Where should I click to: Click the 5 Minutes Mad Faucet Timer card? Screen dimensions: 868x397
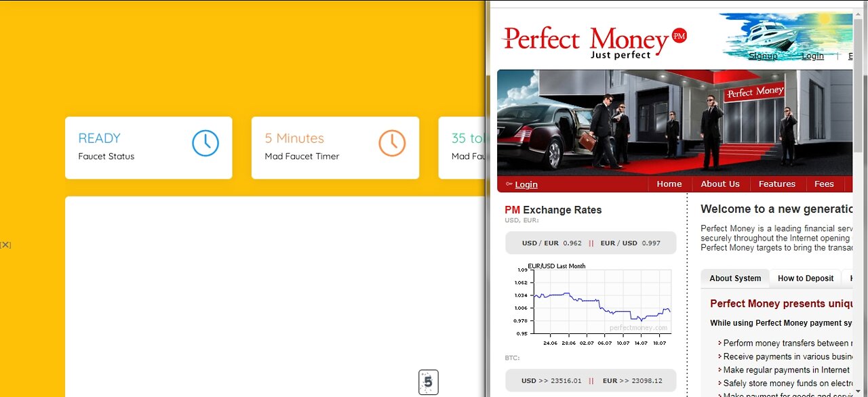pos(335,148)
